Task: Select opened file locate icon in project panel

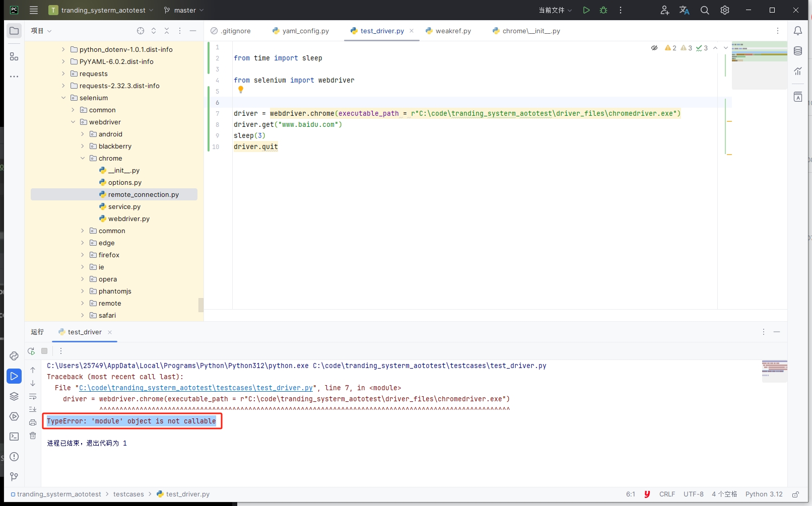Action: (x=141, y=31)
